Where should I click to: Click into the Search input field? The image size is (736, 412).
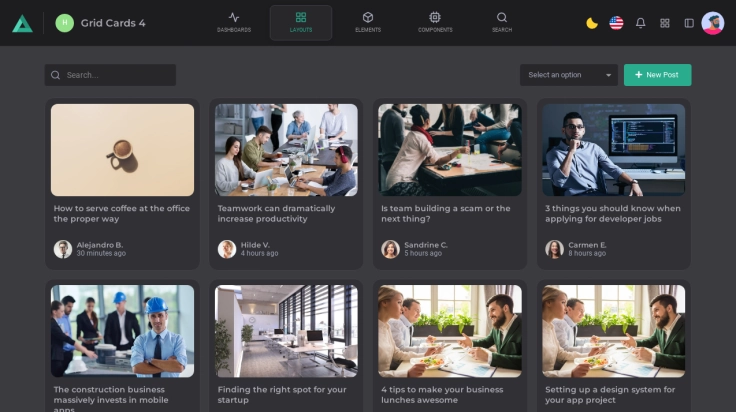point(115,75)
